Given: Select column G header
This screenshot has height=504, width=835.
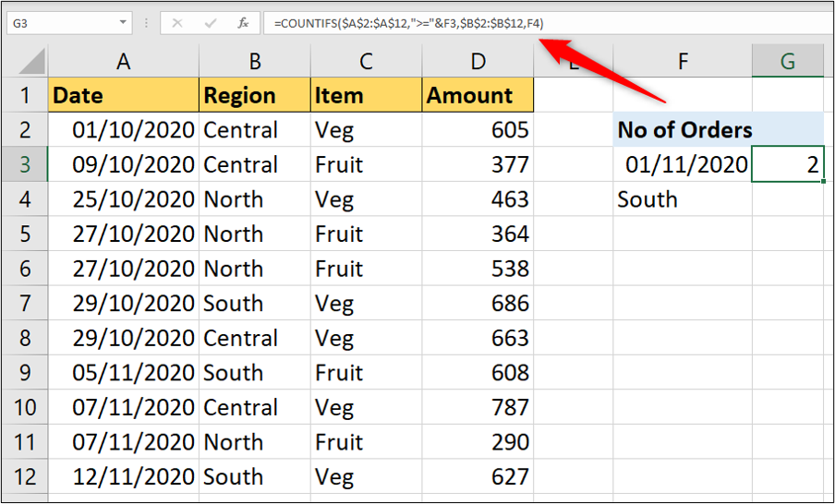Looking at the screenshot, I should 787,61.
